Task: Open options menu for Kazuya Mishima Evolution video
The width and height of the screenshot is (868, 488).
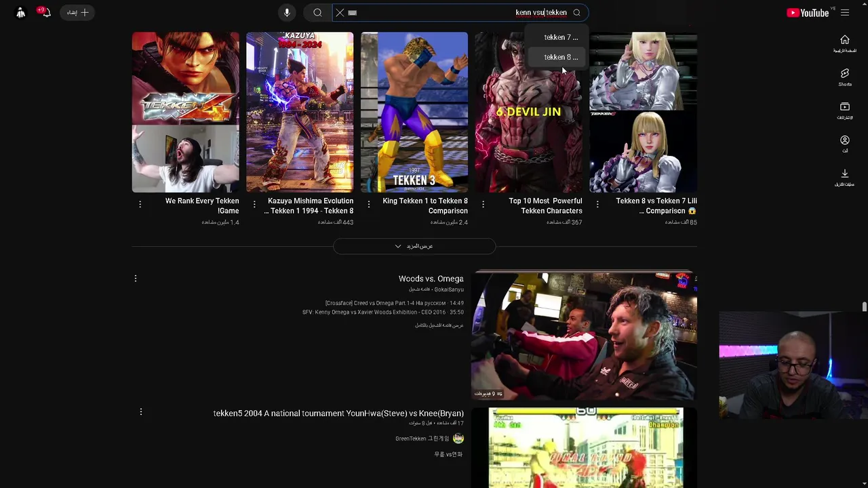Action: pyautogui.click(x=254, y=204)
